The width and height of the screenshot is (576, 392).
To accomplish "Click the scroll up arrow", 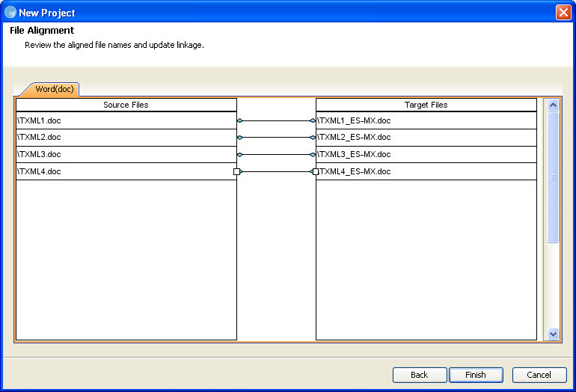I will pos(553,105).
